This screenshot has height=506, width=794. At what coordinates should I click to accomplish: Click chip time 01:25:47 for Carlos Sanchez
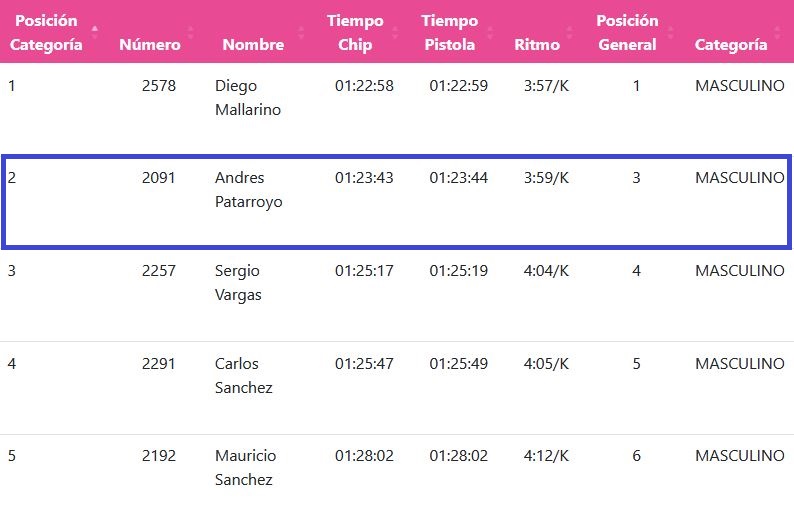[364, 363]
